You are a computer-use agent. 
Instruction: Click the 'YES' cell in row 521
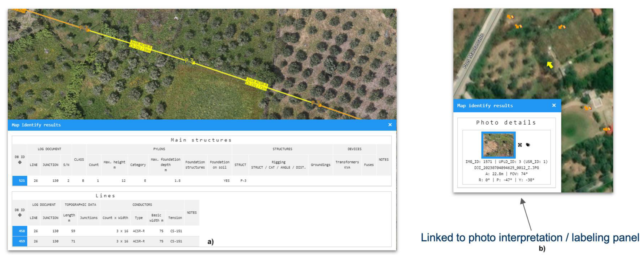tap(226, 181)
